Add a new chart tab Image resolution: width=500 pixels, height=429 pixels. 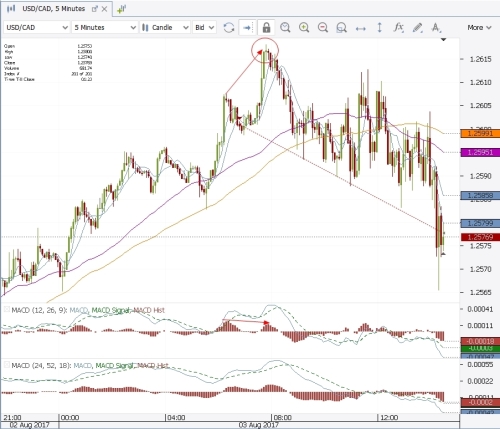121,9
